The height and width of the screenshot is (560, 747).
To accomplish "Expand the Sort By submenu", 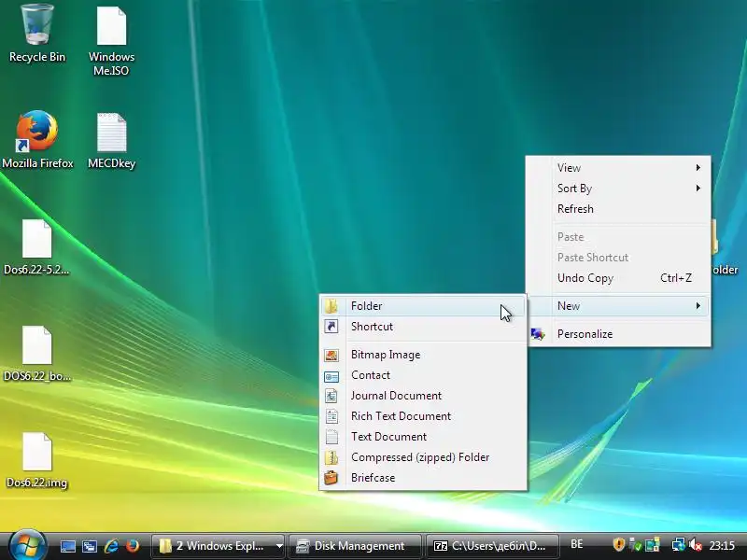I will tap(618, 189).
